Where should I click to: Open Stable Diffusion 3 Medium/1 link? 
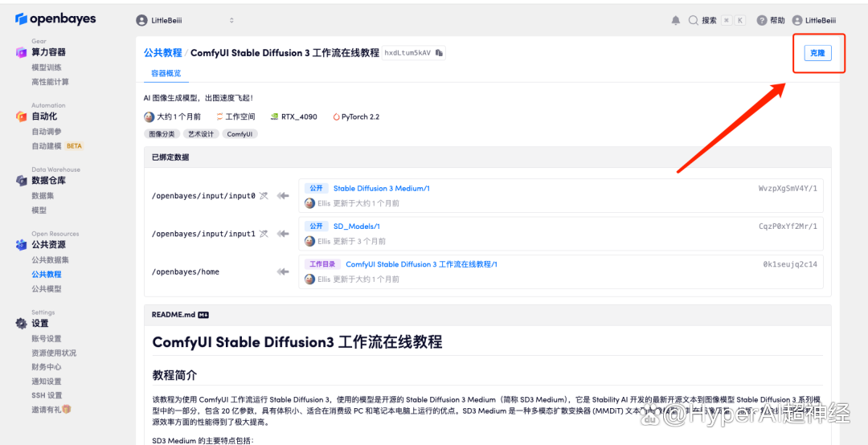[382, 189]
